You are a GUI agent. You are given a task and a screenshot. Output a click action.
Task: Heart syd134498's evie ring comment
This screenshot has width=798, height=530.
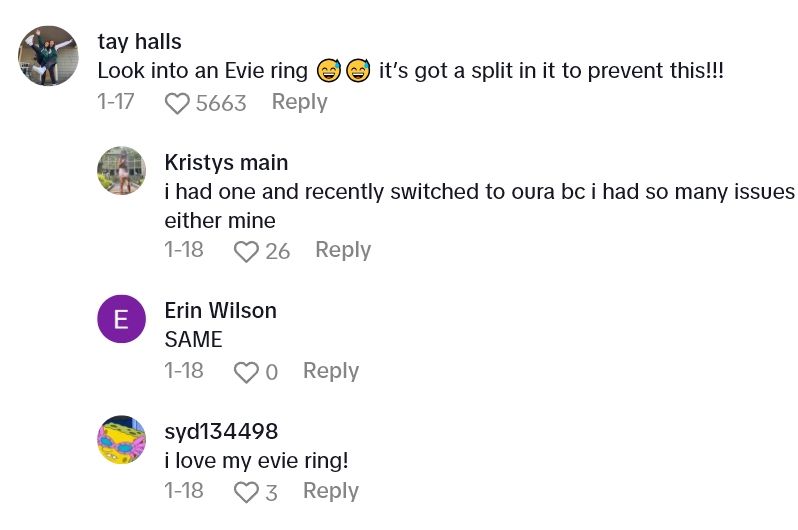click(x=246, y=492)
